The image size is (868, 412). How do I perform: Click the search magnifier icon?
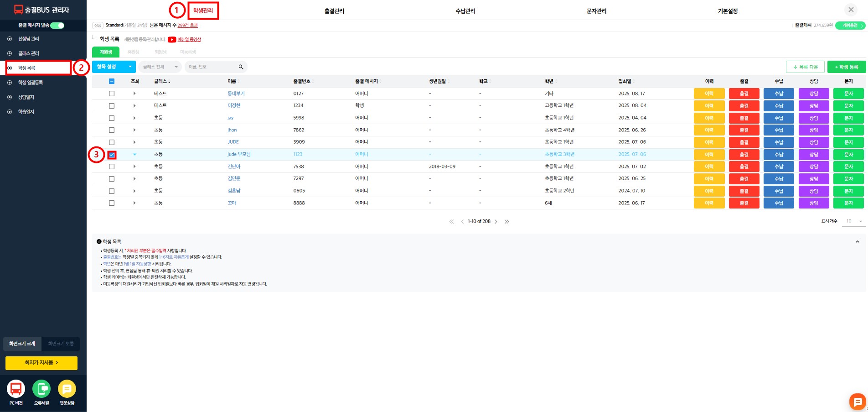tap(241, 67)
